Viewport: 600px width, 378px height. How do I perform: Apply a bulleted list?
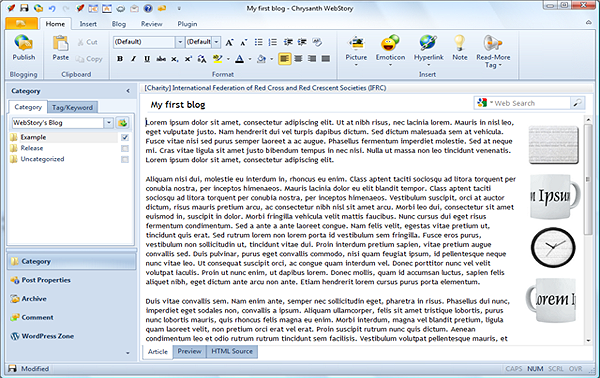(259, 42)
